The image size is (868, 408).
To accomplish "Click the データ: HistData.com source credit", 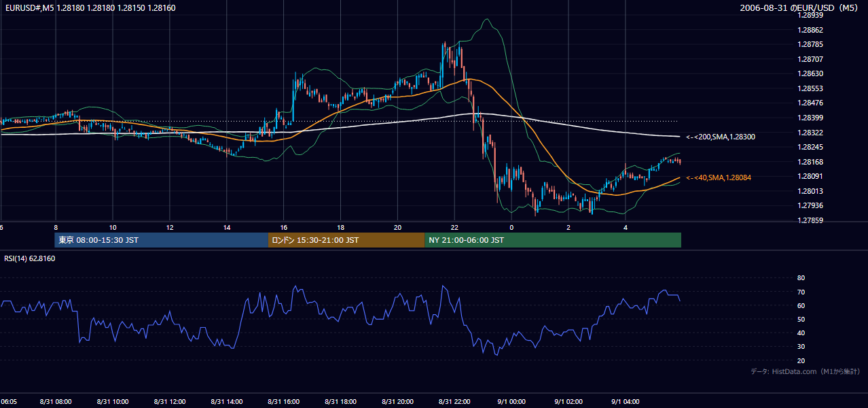I will pos(806,372).
